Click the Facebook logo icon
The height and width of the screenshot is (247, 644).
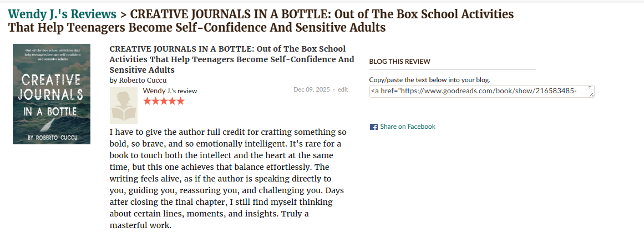pyautogui.click(x=373, y=127)
